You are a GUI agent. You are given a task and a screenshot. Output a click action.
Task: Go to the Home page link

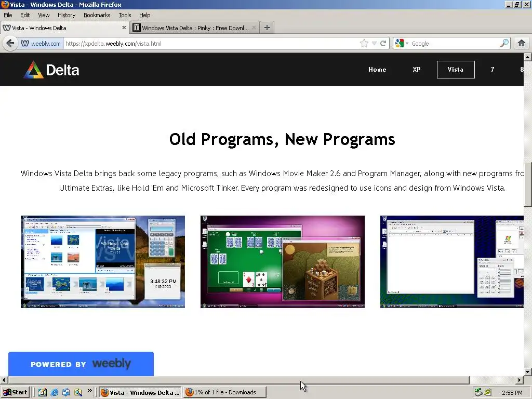point(377,70)
